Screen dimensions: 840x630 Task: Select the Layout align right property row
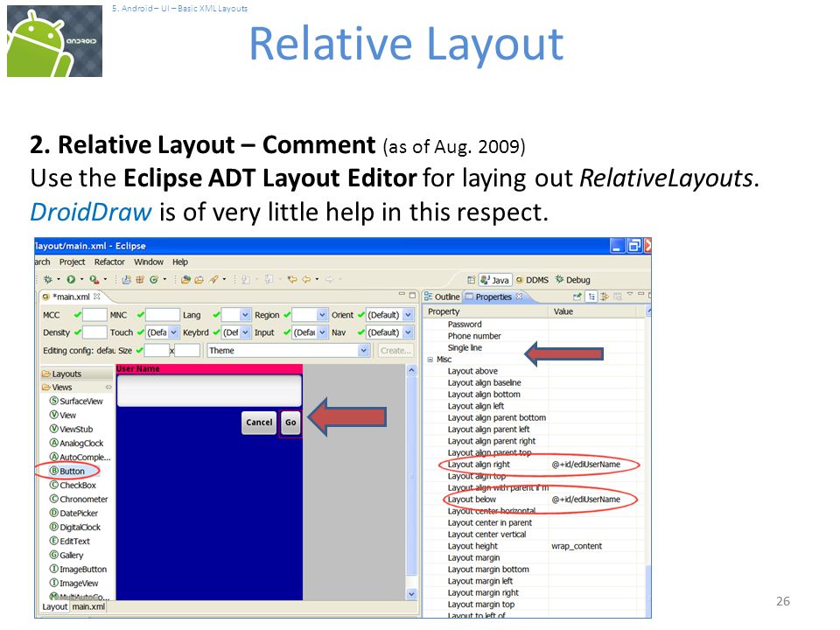(535, 465)
